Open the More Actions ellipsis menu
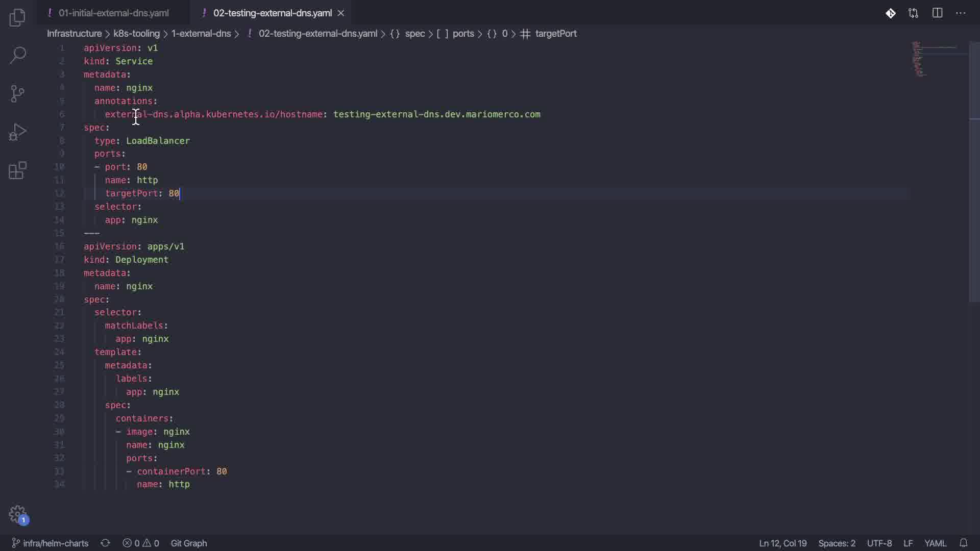 pyautogui.click(x=961, y=13)
